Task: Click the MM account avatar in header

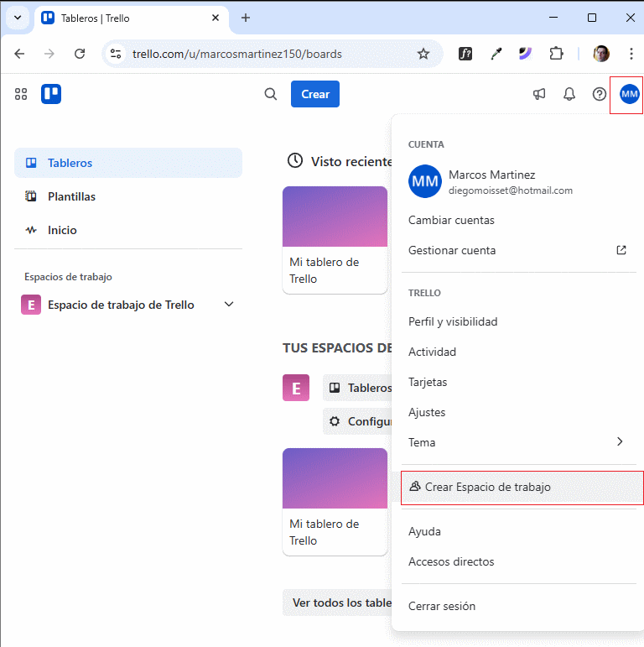Action: click(630, 94)
